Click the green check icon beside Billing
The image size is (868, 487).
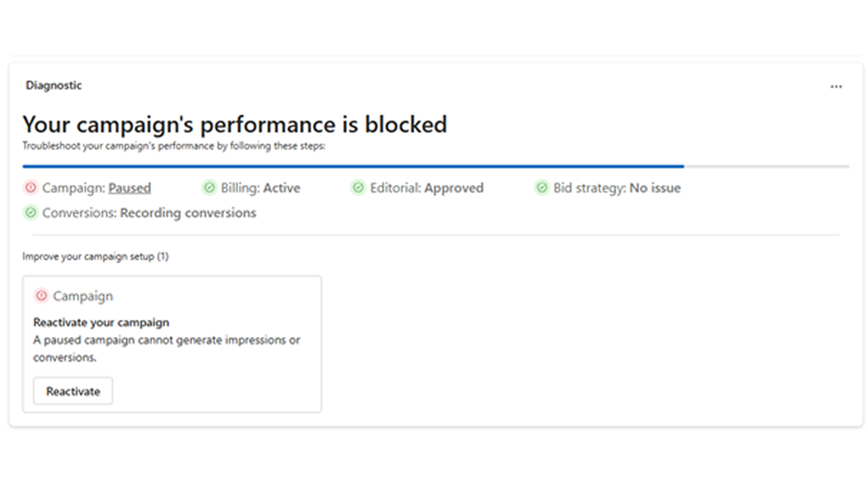pos(209,187)
